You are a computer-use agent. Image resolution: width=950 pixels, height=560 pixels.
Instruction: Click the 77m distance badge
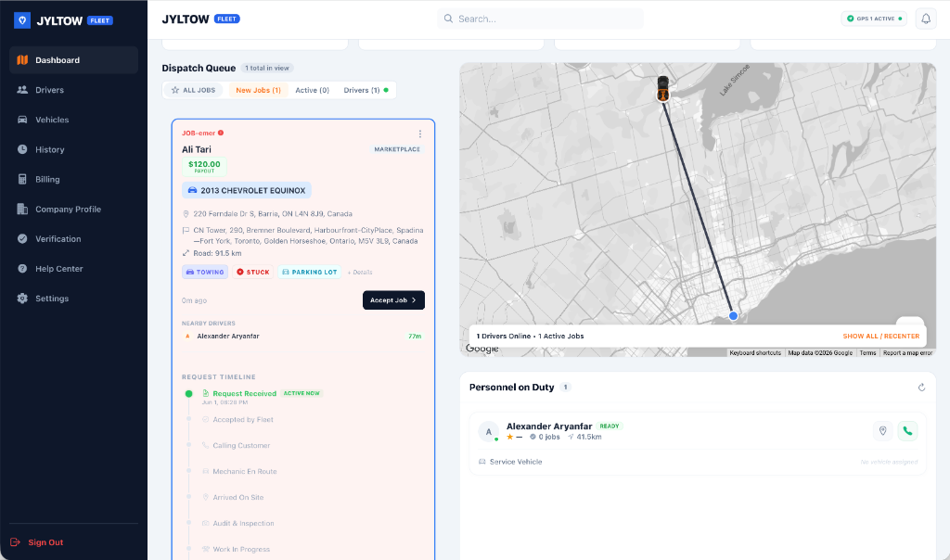click(x=415, y=336)
